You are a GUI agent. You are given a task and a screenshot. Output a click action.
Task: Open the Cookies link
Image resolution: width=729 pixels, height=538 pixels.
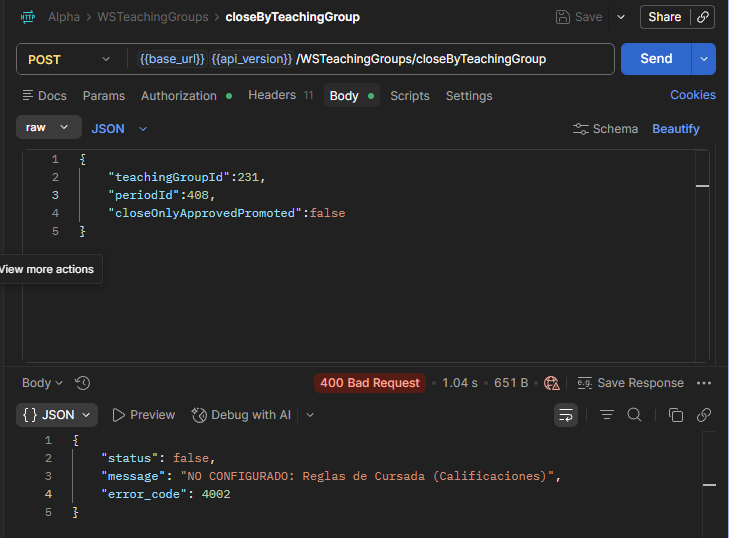click(693, 95)
